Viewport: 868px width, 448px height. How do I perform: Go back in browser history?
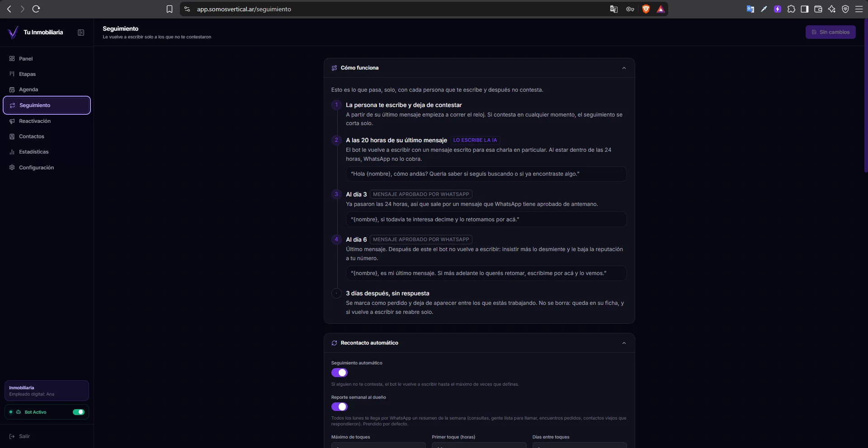tap(9, 9)
